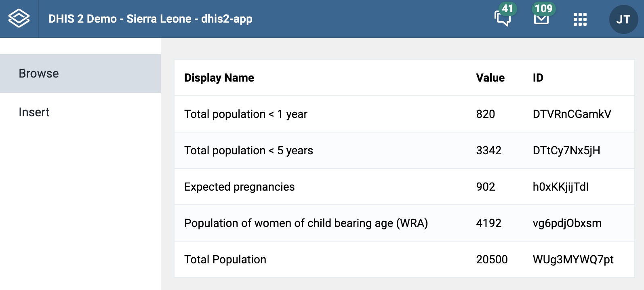644x290 pixels.
Task: Open the messages envelope icon
Action: 541,19
